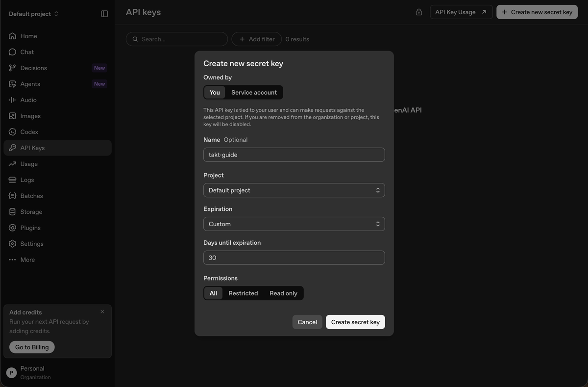Set permissions to Read only
This screenshot has height=387, width=588.
coord(283,293)
